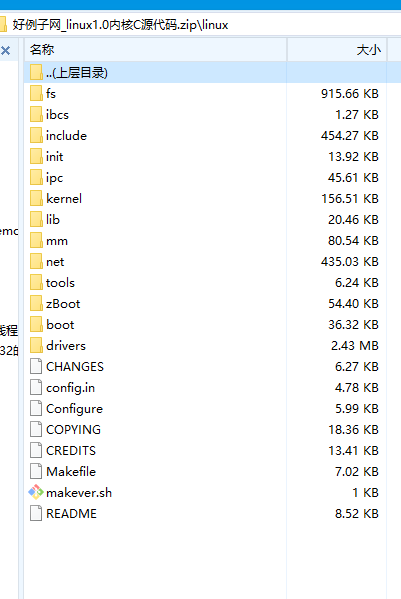
Task: Select the makever.sh script icon
Action: [36, 492]
